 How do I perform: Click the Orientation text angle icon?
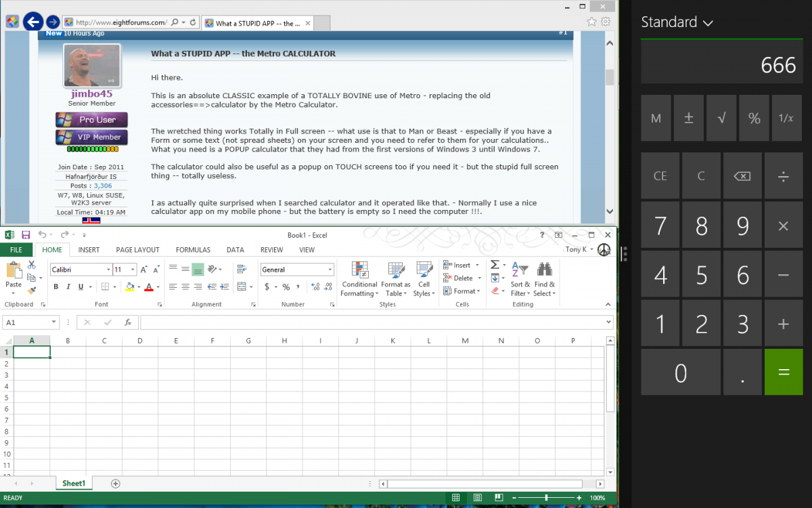pyautogui.click(x=212, y=270)
